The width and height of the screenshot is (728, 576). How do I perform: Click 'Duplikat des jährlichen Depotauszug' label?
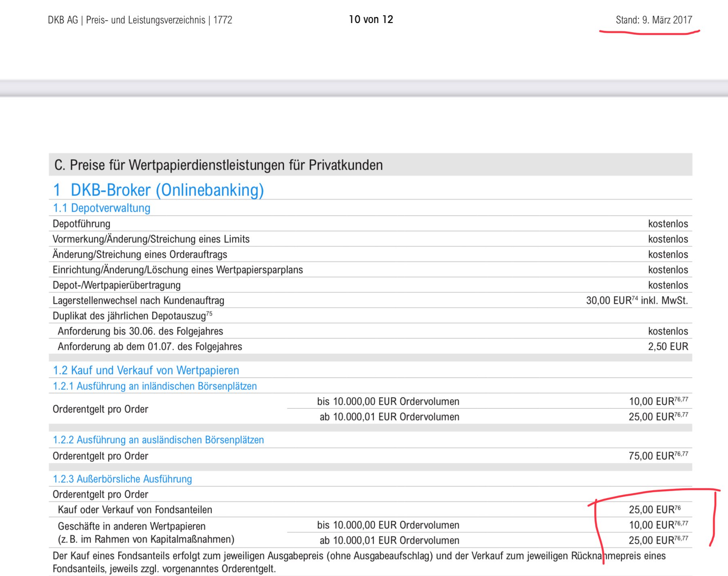(x=132, y=315)
